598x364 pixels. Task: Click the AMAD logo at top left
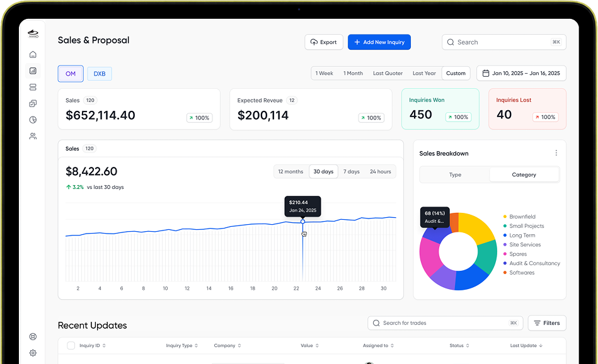33,33
